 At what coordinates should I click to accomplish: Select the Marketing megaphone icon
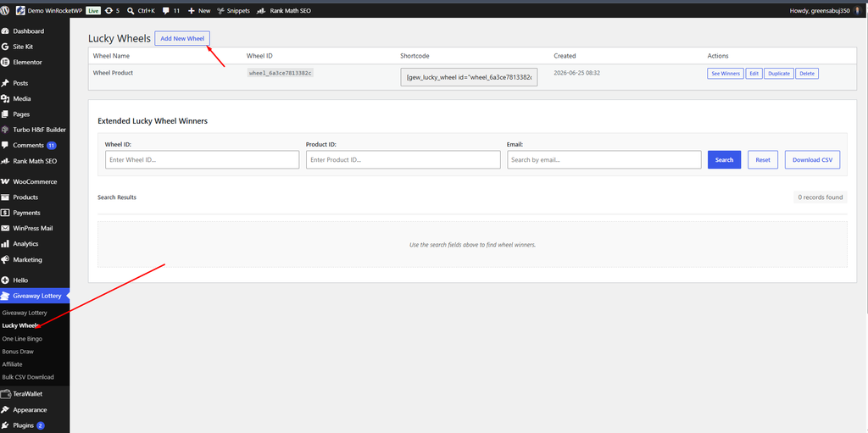(x=6, y=259)
